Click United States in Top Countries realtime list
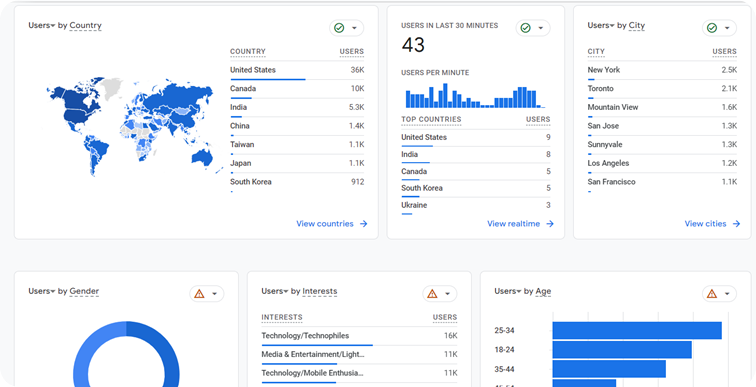Screen dimensions: 756x387 [424, 137]
